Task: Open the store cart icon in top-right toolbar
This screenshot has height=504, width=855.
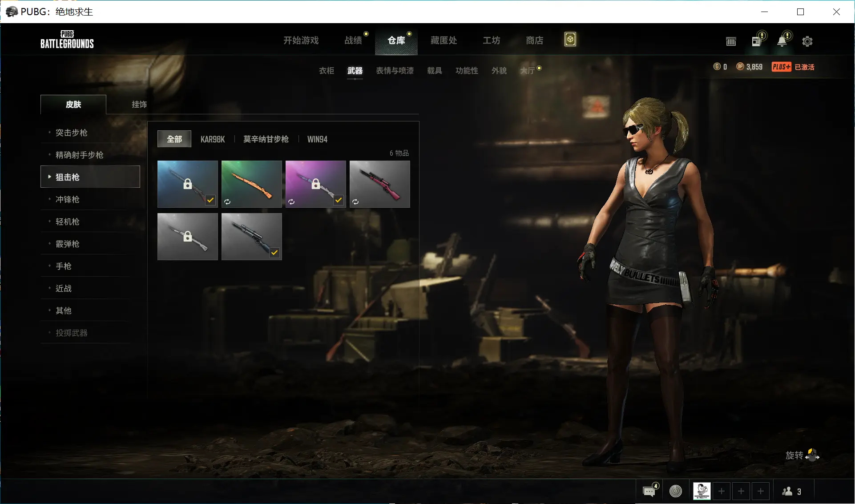Action: coord(731,41)
